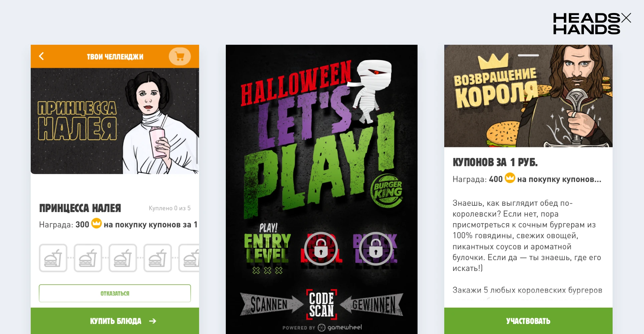Click the green КУПИТЬ БЛЮДА button

(x=115, y=321)
